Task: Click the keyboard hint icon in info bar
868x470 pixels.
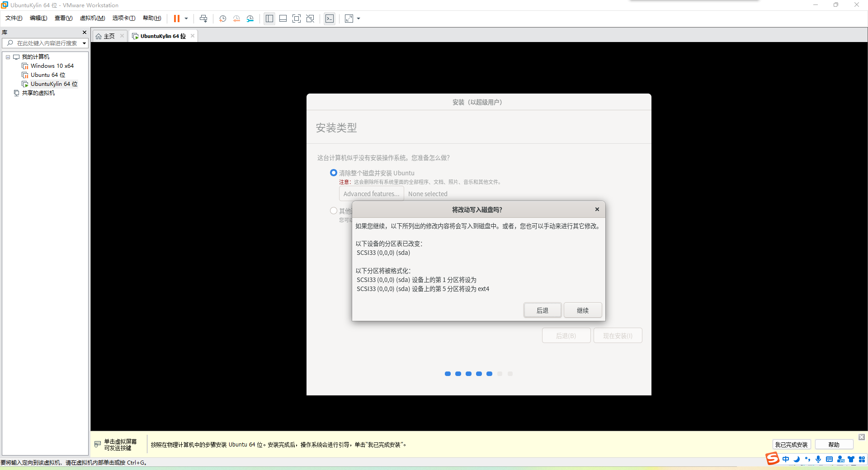Action: [98, 444]
